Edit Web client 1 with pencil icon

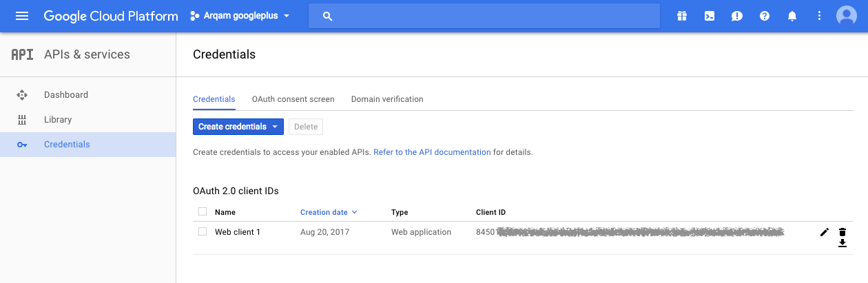coord(825,232)
